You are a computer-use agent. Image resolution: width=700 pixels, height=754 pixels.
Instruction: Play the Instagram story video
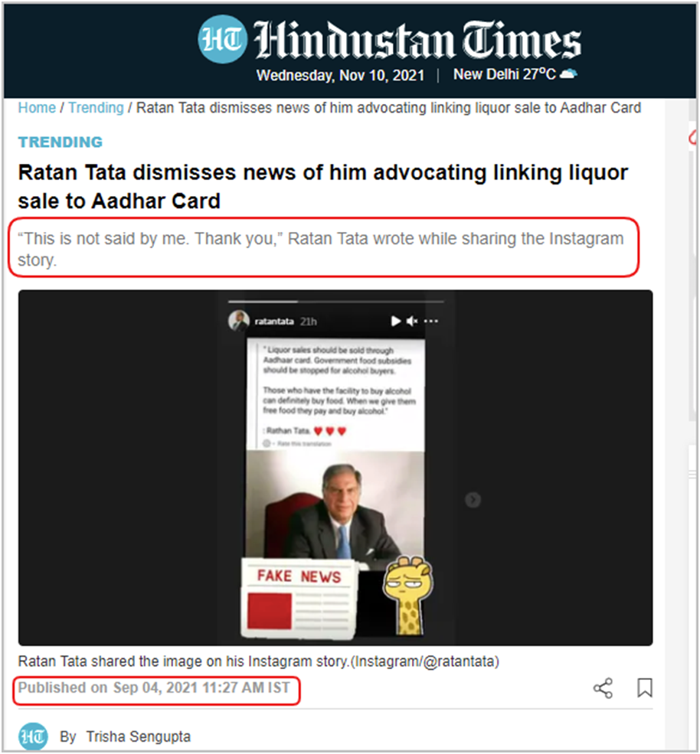(x=395, y=322)
